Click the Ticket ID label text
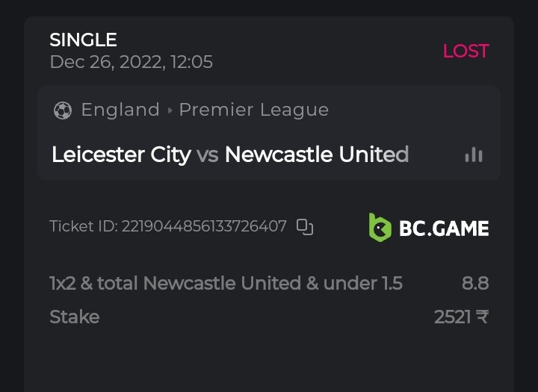 click(83, 226)
